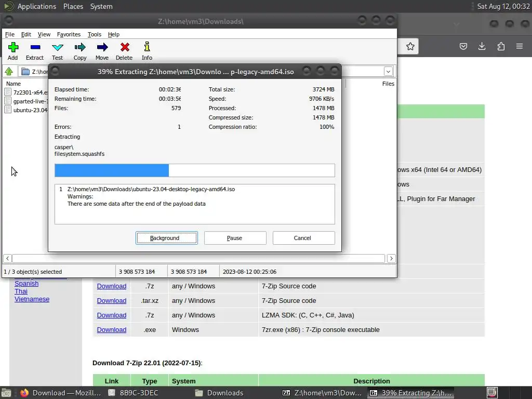Click the Copy toolbar icon
This screenshot has height=399, width=532.
(x=80, y=47)
